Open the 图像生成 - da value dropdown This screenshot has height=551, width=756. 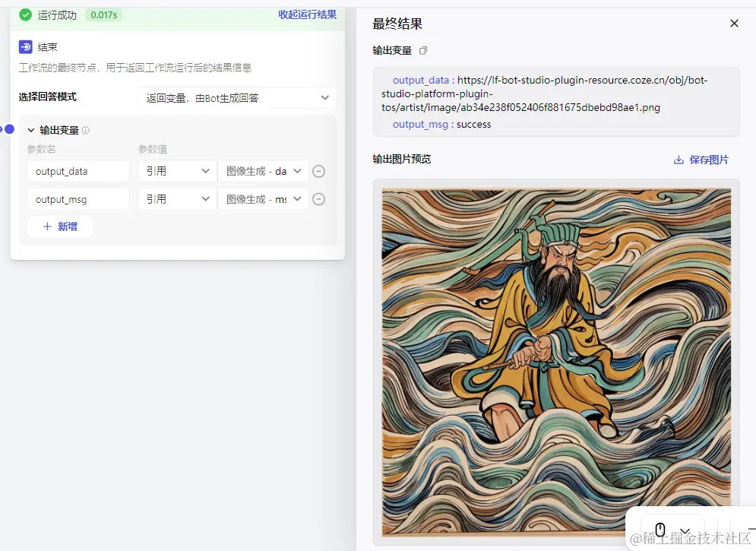[263, 171]
